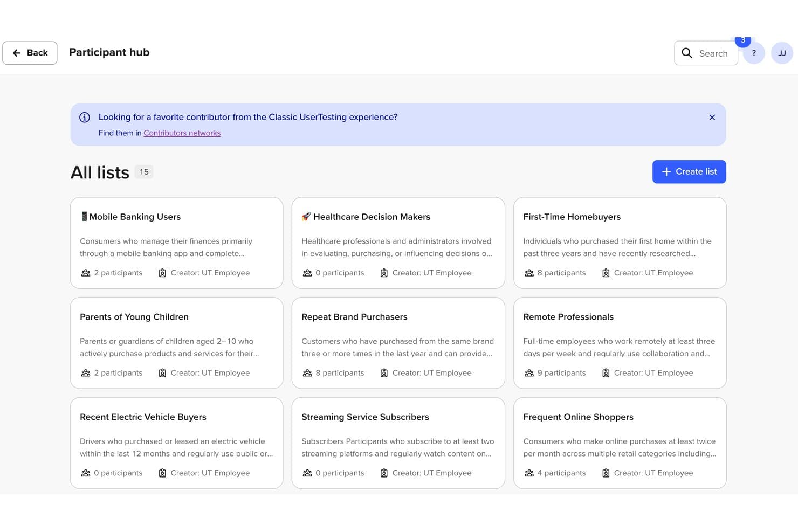Screen dimensions: 798x532
Task: Open the Recent Electric Vehicle Buyers list
Action: 176,443
